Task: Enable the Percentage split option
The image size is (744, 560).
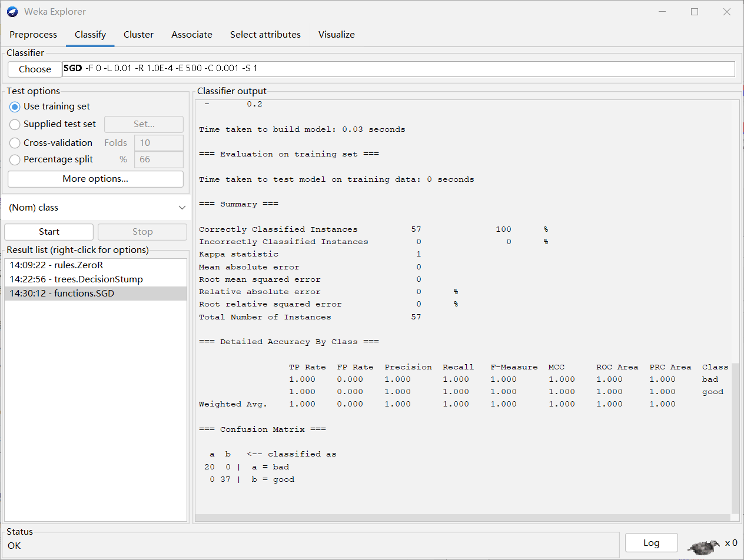Action: tap(51, 159)
